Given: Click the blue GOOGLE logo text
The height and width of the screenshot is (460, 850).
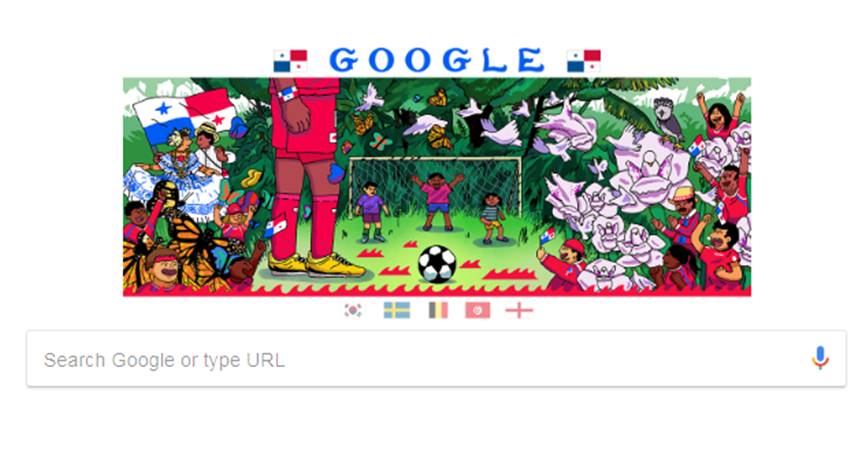Looking at the screenshot, I should coord(437,60).
